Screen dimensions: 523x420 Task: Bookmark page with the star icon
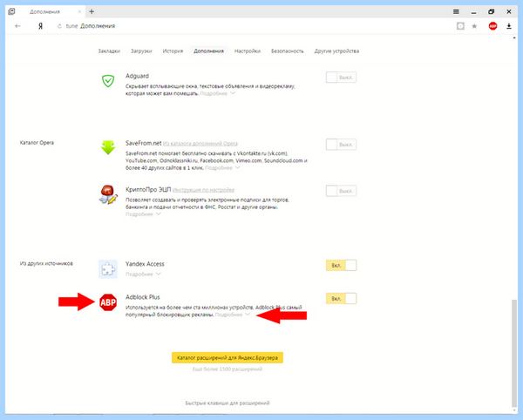click(474, 26)
